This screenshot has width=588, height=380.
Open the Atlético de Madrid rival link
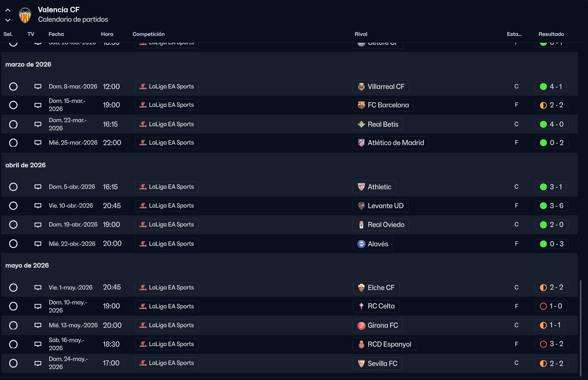pyautogui.click(x=395, y=143)
